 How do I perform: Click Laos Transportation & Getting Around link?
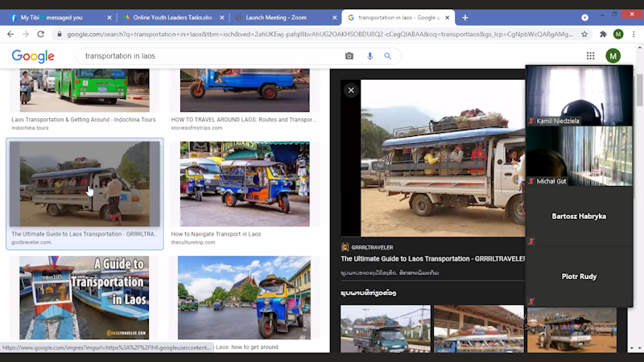point(84,119)
